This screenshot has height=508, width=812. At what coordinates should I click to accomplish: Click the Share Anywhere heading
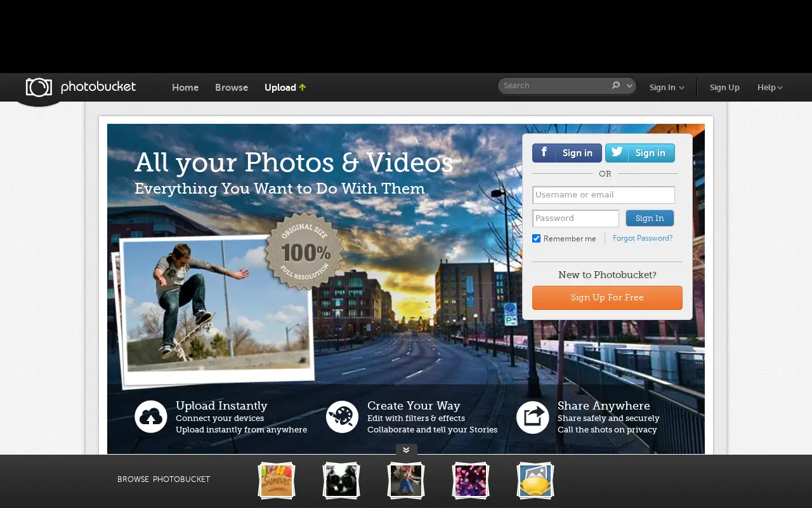604,406
